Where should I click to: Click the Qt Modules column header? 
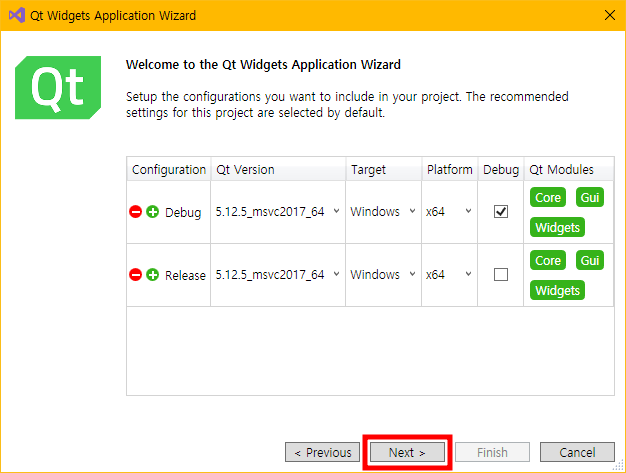(569, 169)
